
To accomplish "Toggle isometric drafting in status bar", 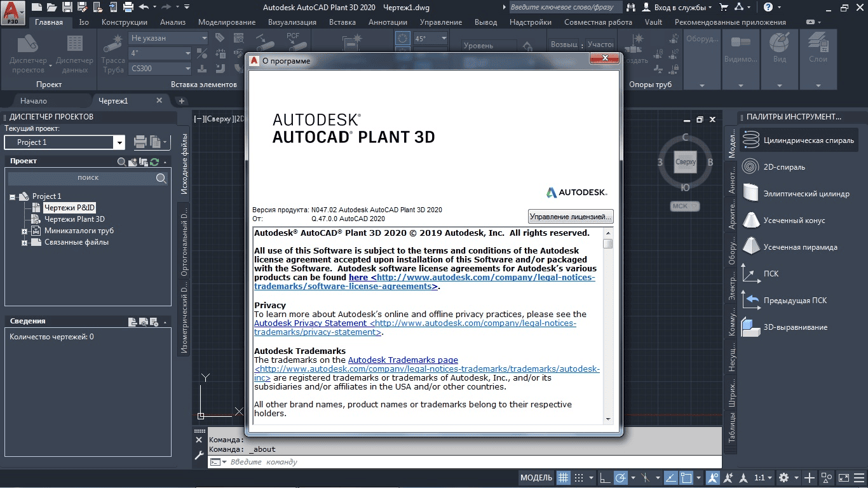I will (646, 478).
